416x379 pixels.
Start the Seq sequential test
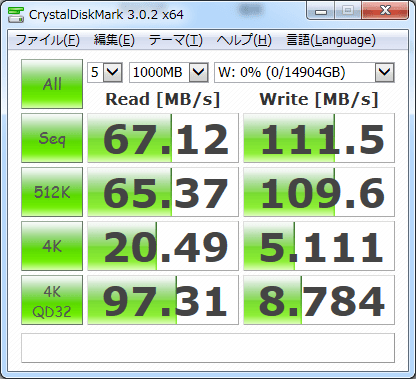(52, 138)
